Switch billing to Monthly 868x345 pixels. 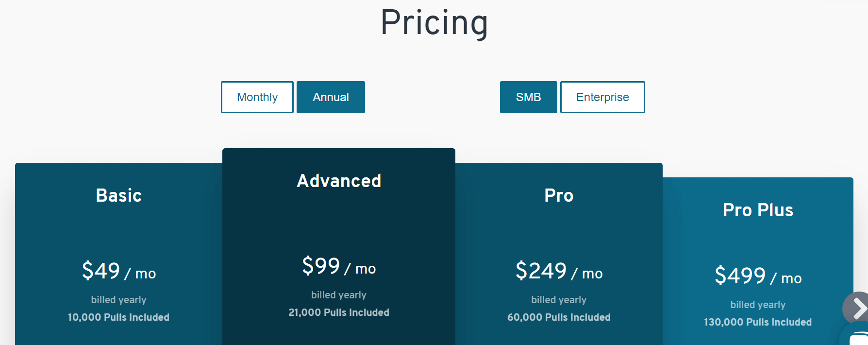[257, 97]
